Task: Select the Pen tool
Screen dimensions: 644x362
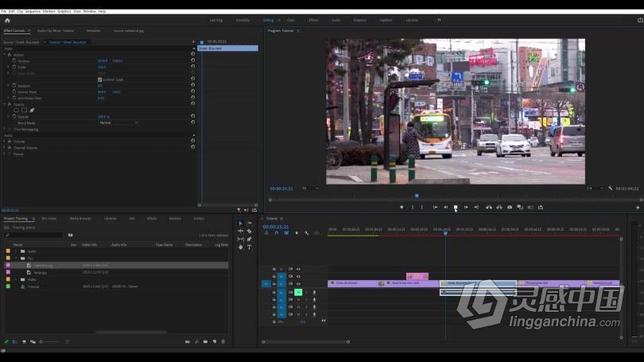Action: pos(250,239)
